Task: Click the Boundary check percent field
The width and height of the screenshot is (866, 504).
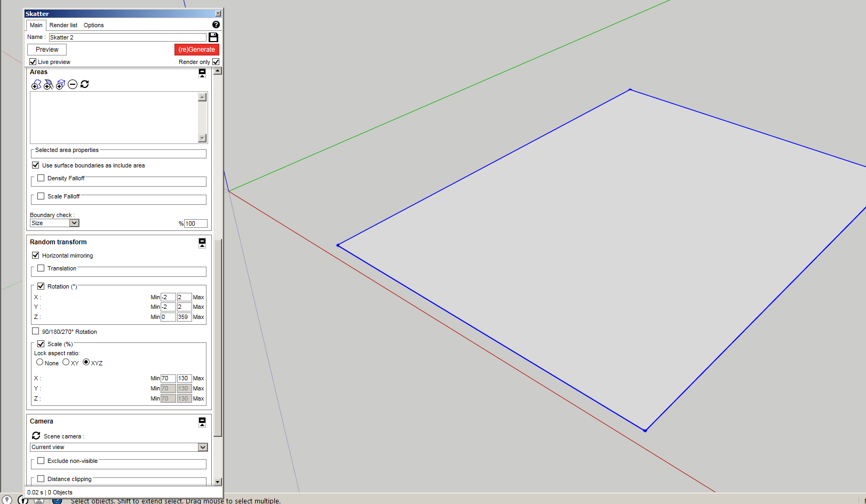Action: (x=195, y=223)
